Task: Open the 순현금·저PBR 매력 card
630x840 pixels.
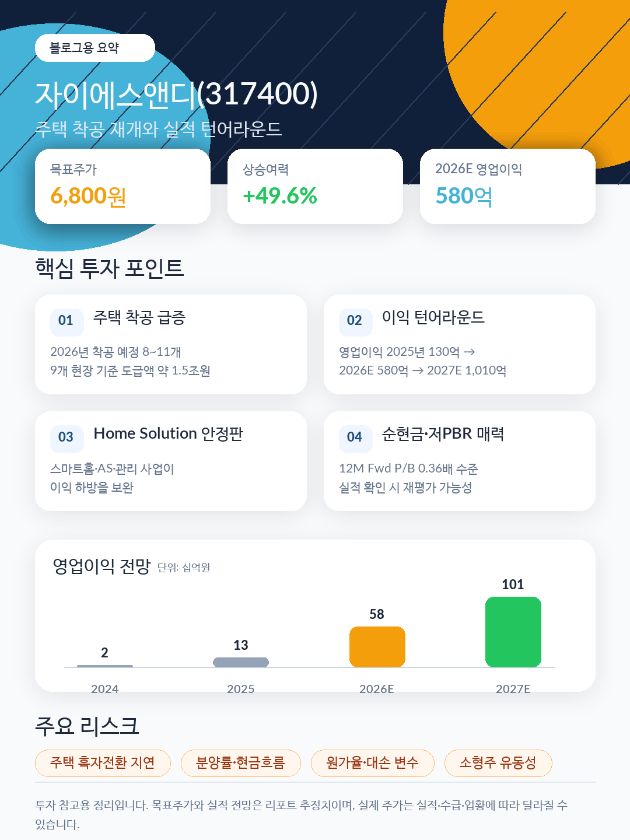Action: pyautogui.click(x=460, y=461)
